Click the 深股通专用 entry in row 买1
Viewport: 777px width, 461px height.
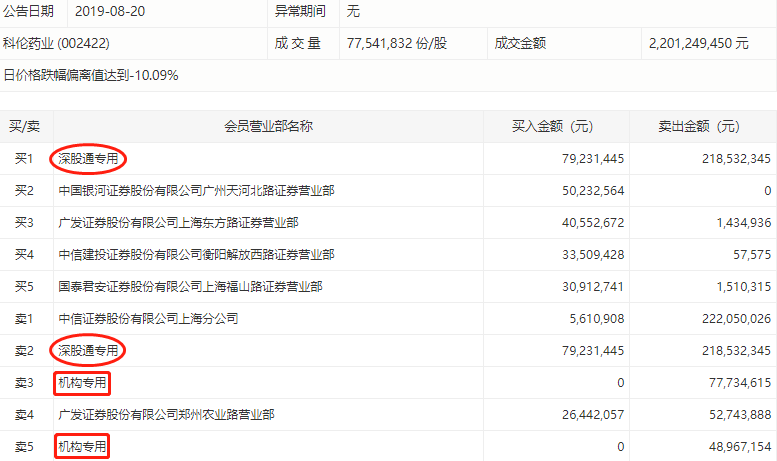coord(88,159)
